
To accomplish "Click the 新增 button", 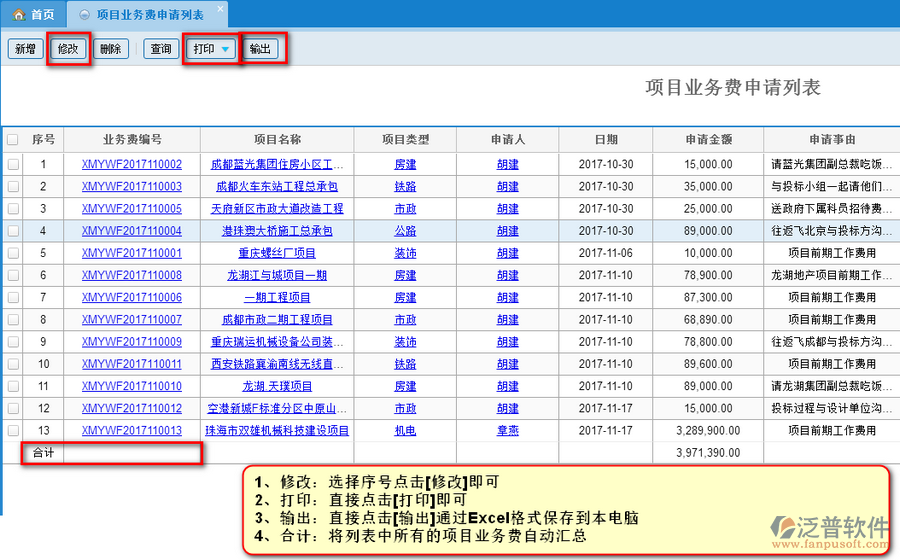I will point(25,49).
